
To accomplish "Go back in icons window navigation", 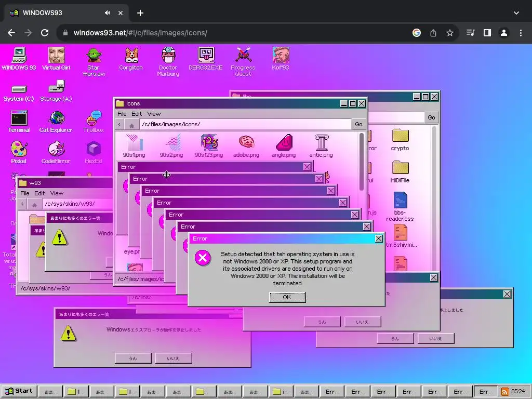I will pyautogui.click(x=119, y=125).
